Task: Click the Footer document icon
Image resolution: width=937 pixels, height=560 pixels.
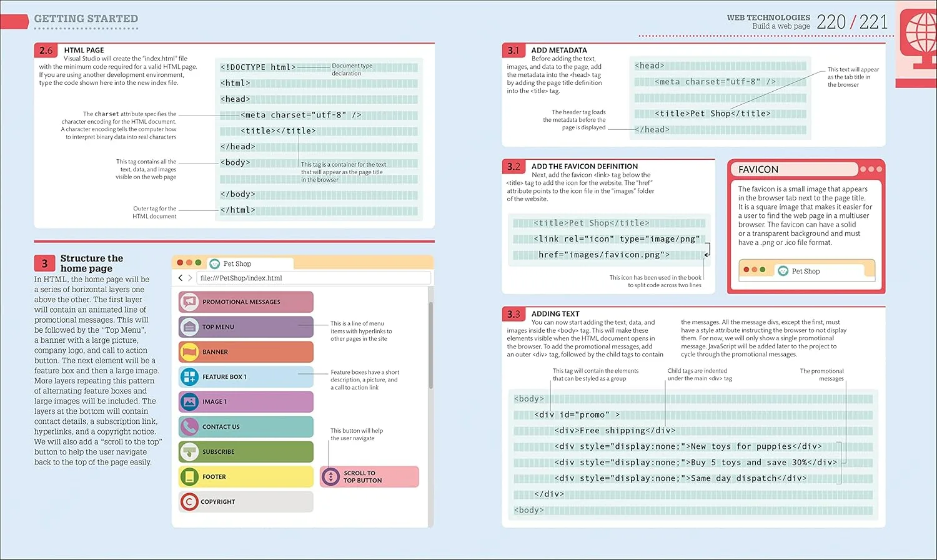Action: [189, 476]
